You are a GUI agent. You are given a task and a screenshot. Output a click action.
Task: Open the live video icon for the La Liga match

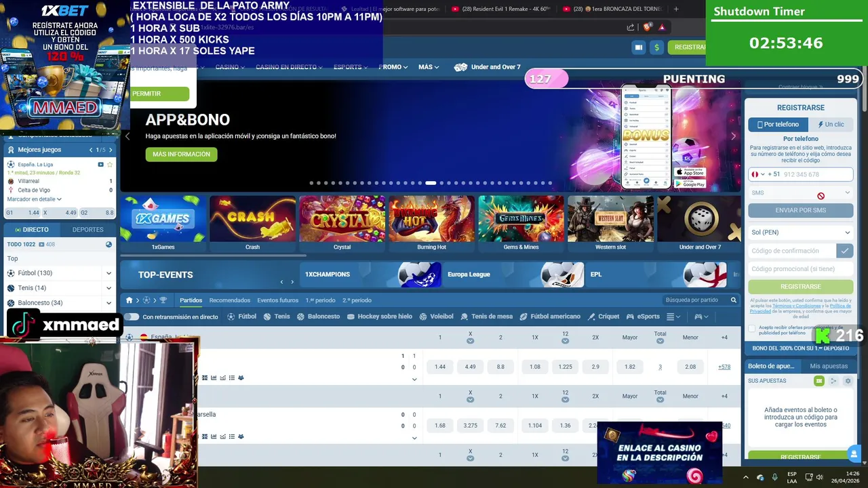click(101, 165)
